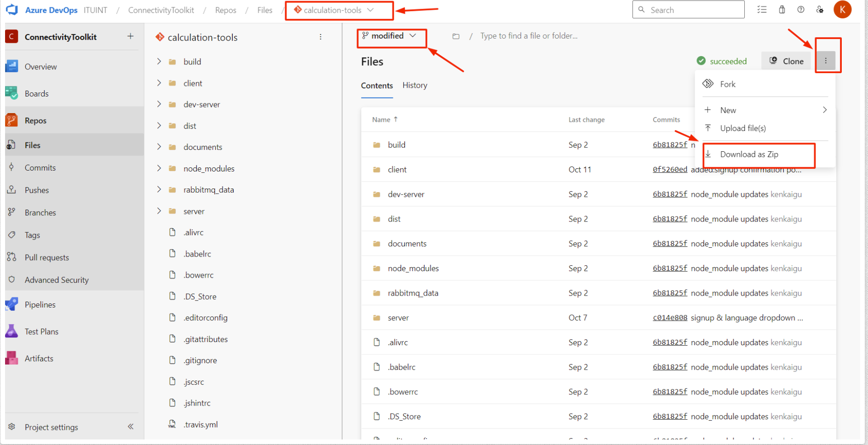
Task: Open the Test Plans section
Action: (41, 331)
